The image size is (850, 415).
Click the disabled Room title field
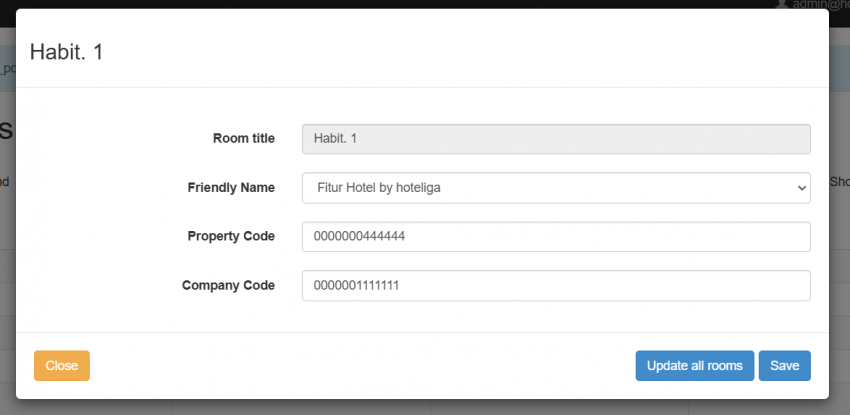(x=555, y=138)
